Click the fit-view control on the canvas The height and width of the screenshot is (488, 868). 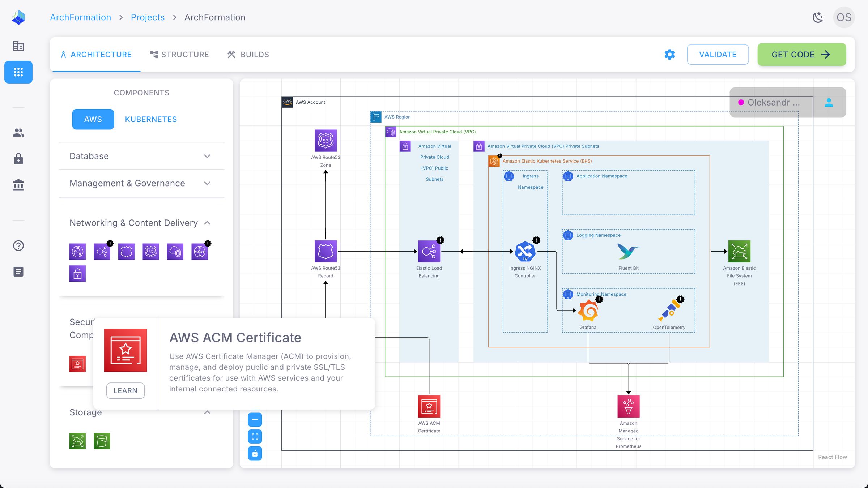pyautogui.click(x=255, y=436)
